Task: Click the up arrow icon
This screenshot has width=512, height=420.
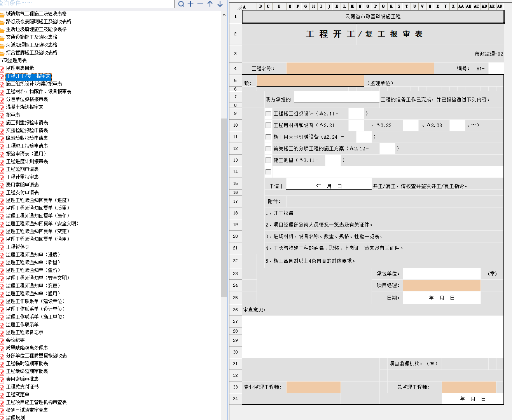Action: click(210, 4)
